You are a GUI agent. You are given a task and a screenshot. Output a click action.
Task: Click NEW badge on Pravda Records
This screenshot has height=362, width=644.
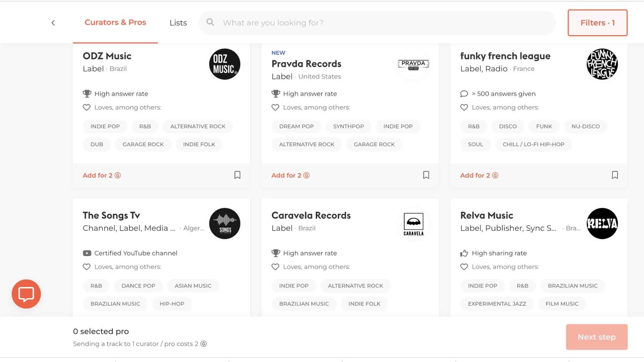[278, 53]
